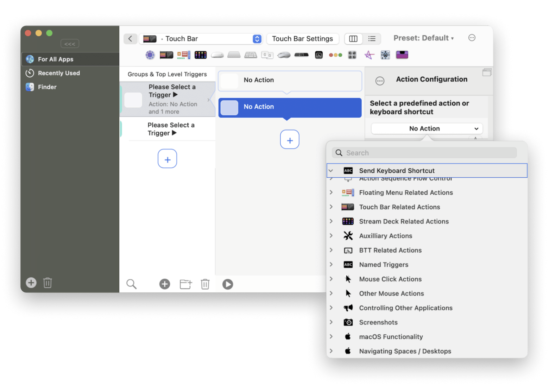Expand Auxilliary Actions category
Screen dimensions: 549x392
coord(331,236)
